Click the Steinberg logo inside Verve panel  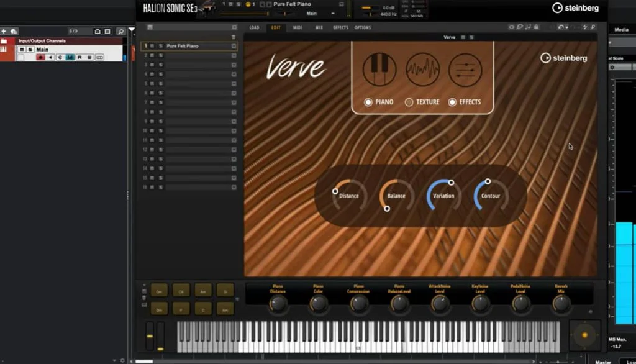click(564, 58)
